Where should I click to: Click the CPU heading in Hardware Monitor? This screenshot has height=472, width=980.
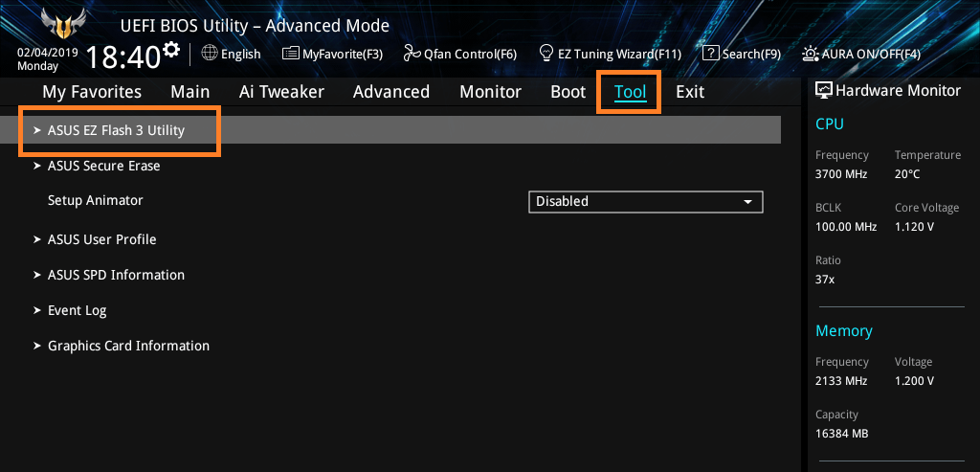[830, 124]
